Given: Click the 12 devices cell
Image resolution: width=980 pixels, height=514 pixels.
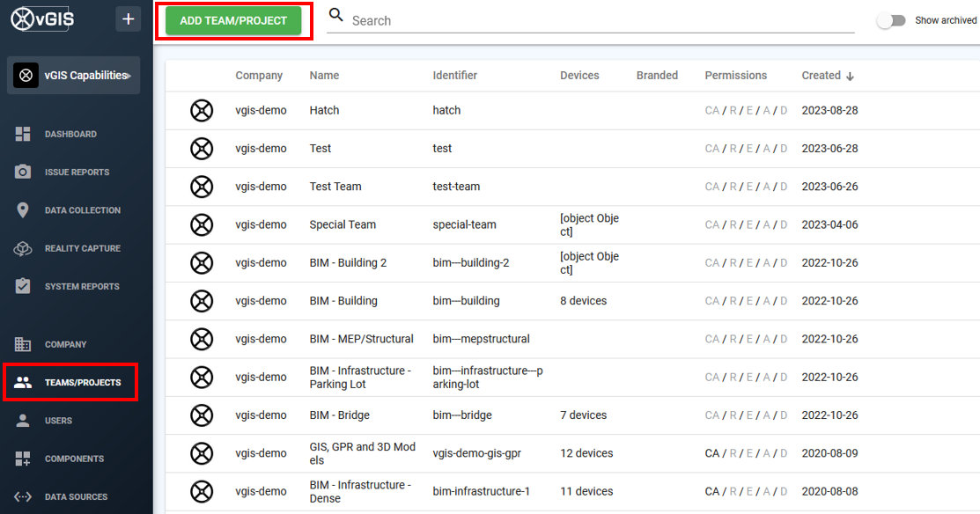Looking at the screenshot, I should click(x=586, y=453).
